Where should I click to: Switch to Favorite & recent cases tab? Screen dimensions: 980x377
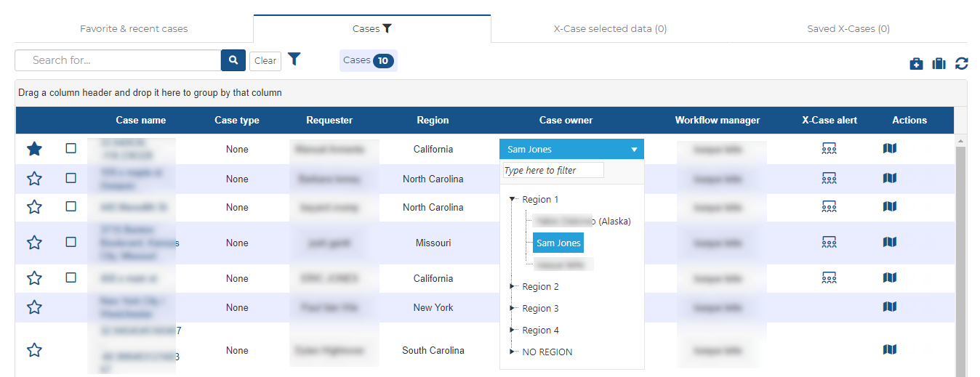coord(134,29)
